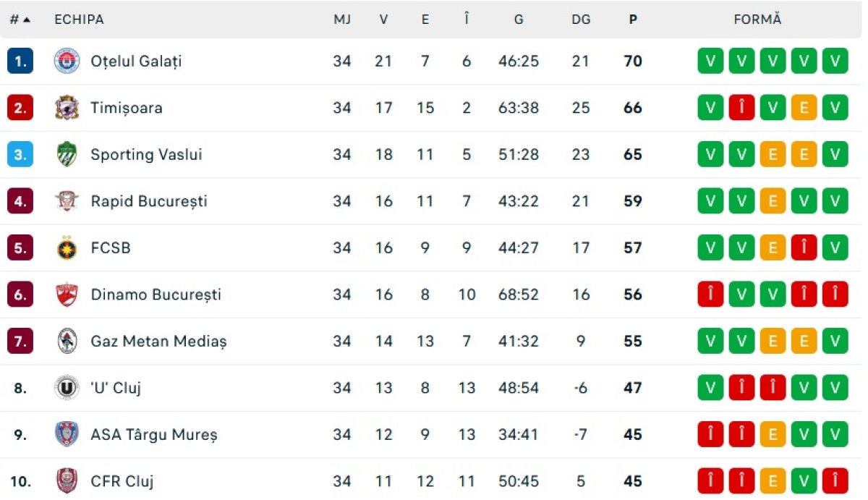
Task: Open the Sporting Vaslui crest icon
Action: (x=67, y=154)
